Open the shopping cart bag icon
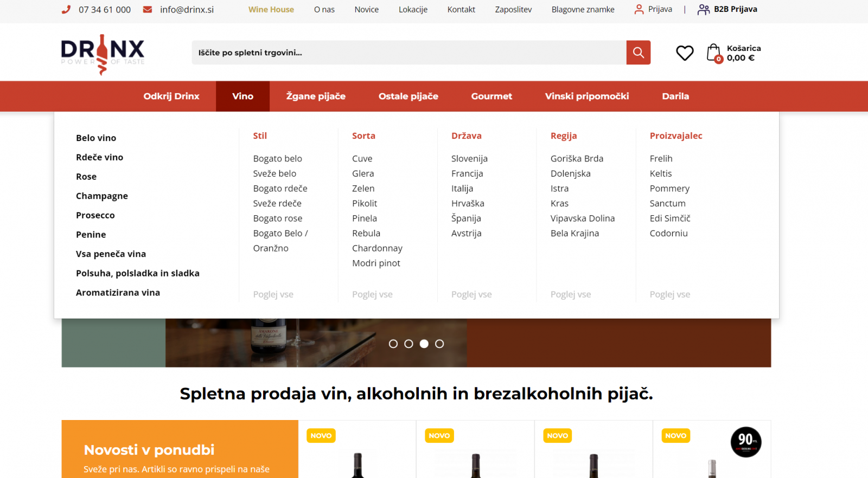This screenshot has width=868, height=478. click(x=714, y=53)
